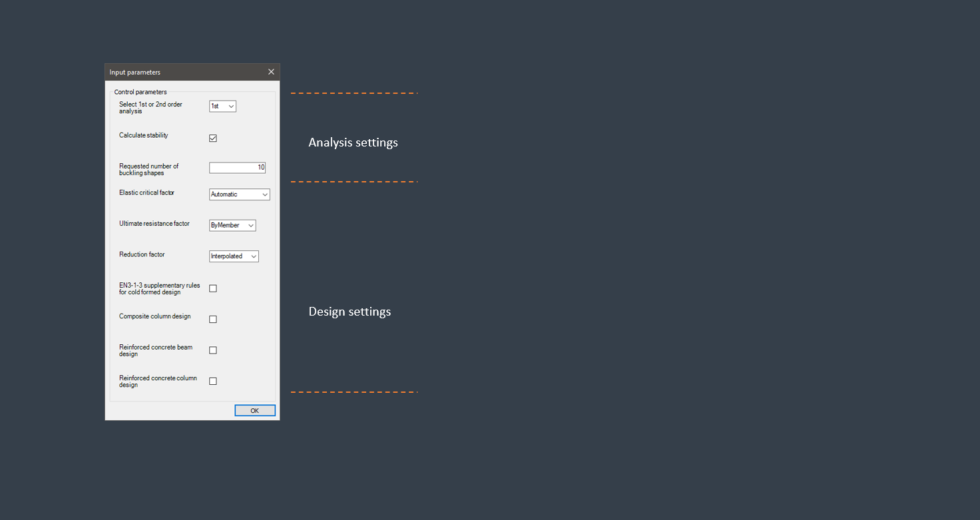Uncheck the Calculate stability checkbox

point(213,138)
